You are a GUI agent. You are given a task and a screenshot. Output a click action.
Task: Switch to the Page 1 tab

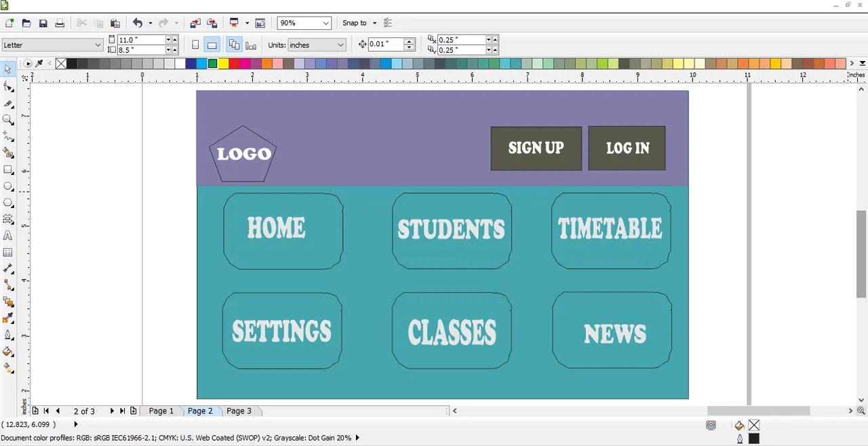tap(161, 411)
